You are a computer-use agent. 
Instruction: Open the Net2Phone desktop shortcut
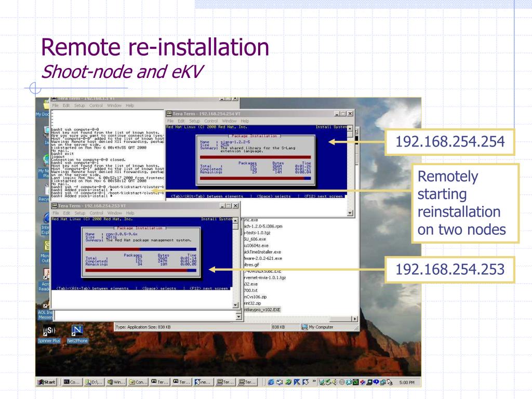(77, 334)
